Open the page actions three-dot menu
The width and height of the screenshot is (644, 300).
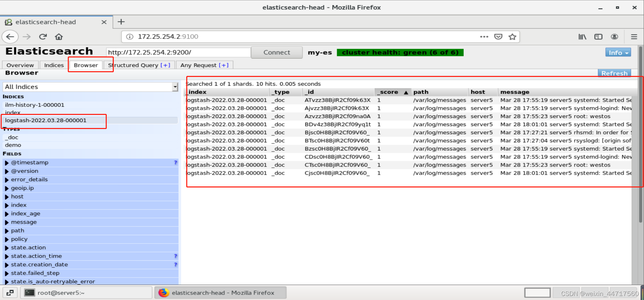484,37
